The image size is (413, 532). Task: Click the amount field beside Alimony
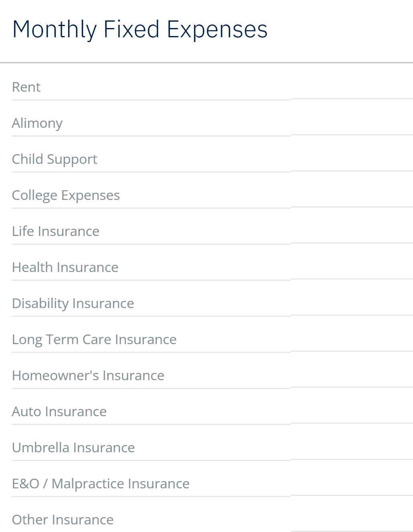[x=351, y=123]
